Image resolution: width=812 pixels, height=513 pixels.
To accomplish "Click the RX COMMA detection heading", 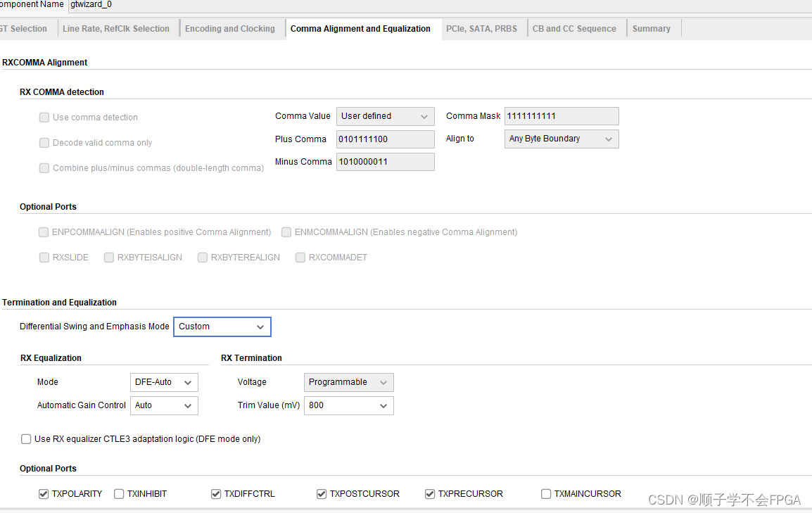I will (x=62, y=92).
